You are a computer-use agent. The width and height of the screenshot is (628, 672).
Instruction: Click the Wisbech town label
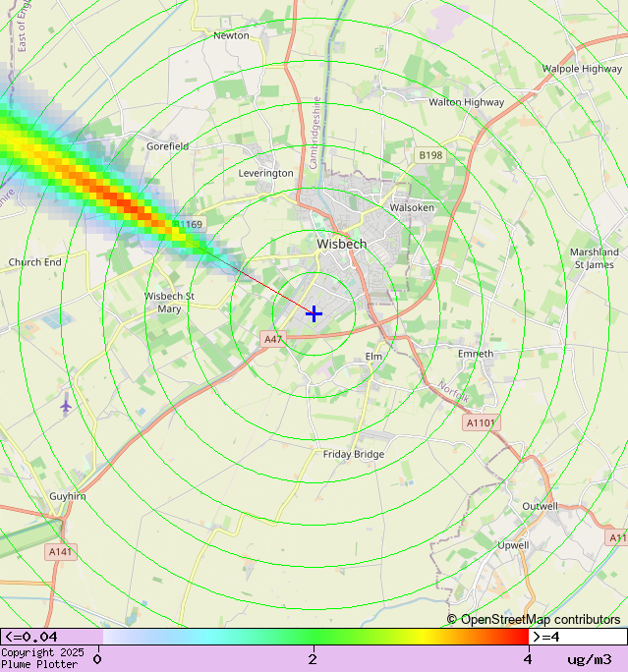coord(342,244)
